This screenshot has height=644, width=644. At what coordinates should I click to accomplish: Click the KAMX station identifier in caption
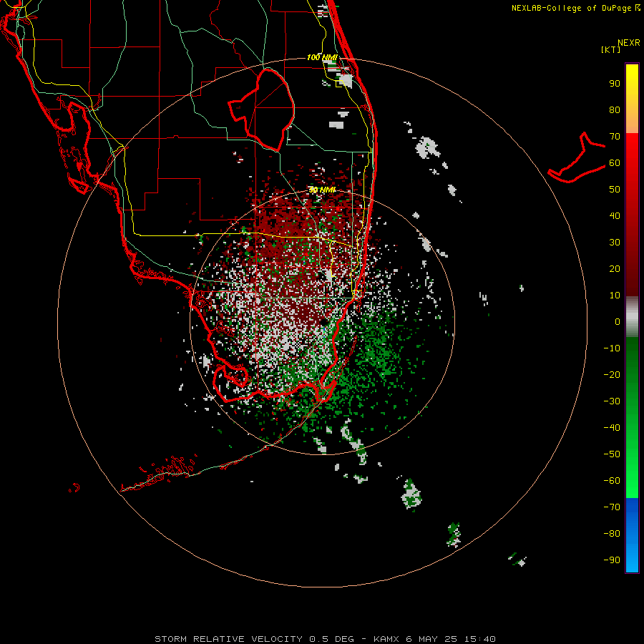pyautogui.click(x=386, y=639)
